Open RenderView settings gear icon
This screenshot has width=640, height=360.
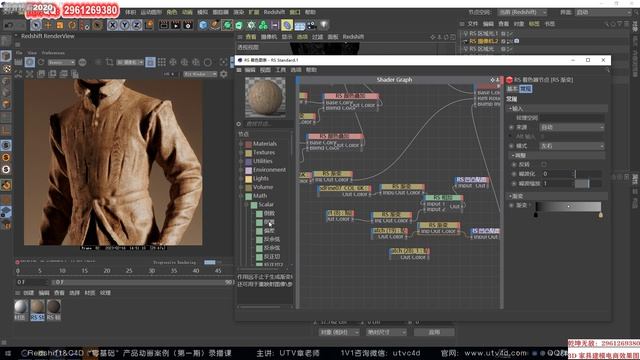tap(224, 74)
